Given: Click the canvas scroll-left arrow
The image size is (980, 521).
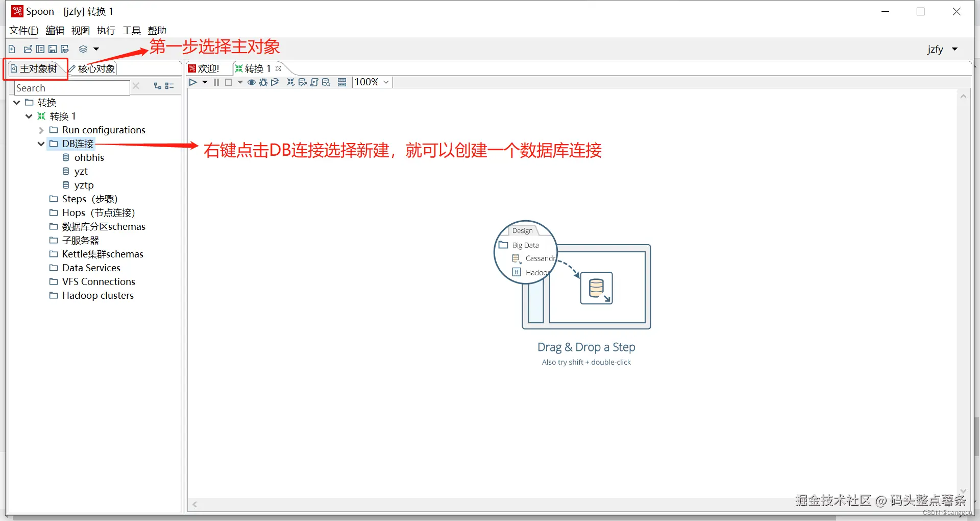Looking at the screenshot, I should click(195, 505).
